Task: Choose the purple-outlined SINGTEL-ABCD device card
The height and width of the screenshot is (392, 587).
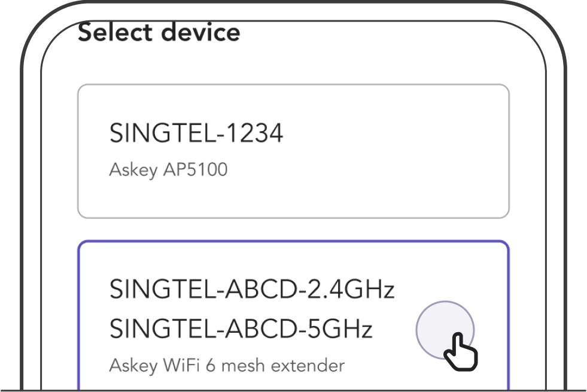Action: coord(293,316)
